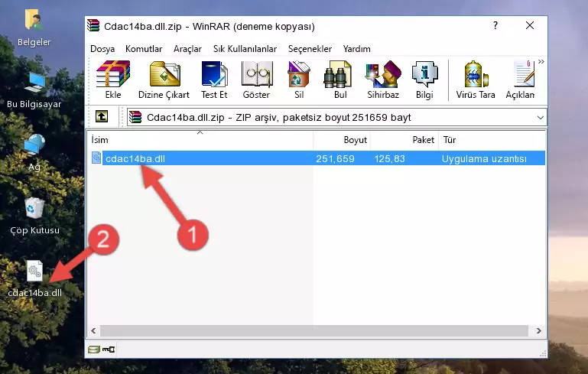
Task: Run Test Et on the archive
Action: tap(214, 80)
